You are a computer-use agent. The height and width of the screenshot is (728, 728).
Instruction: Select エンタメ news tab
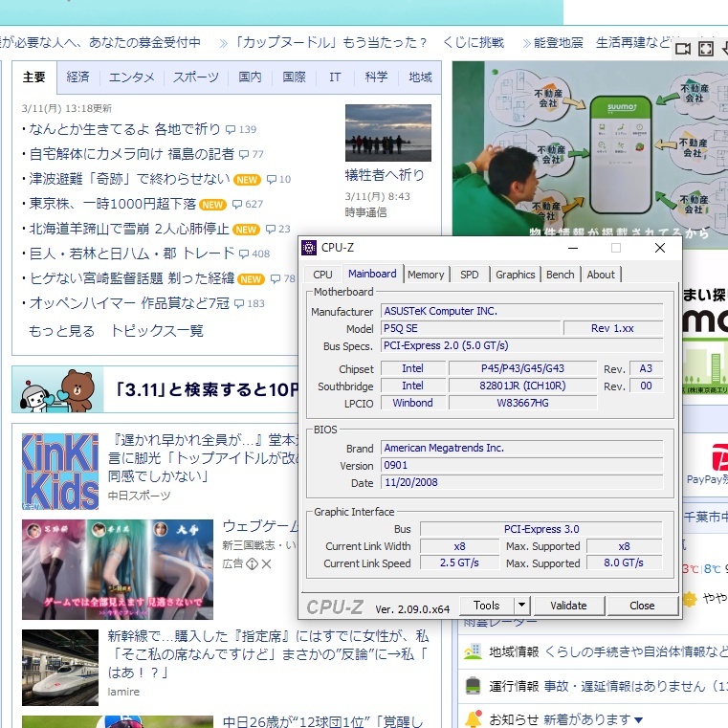point(132,77)
